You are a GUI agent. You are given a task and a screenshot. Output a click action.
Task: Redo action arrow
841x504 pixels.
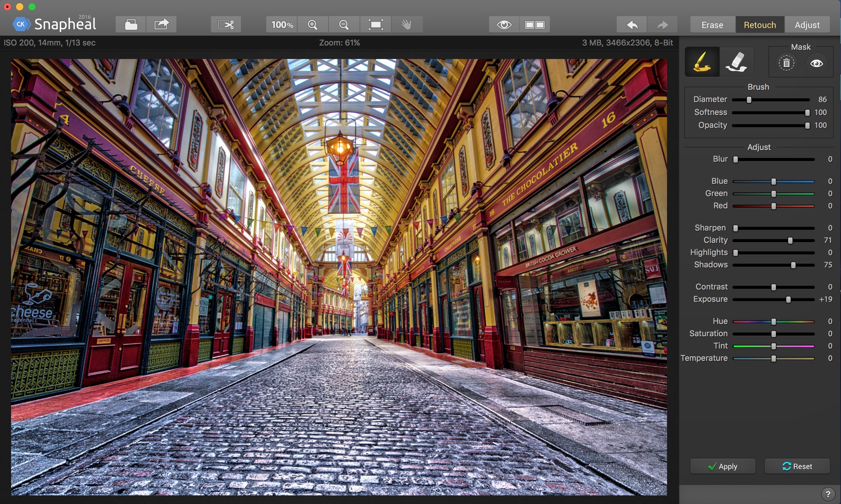click(663, 25)
